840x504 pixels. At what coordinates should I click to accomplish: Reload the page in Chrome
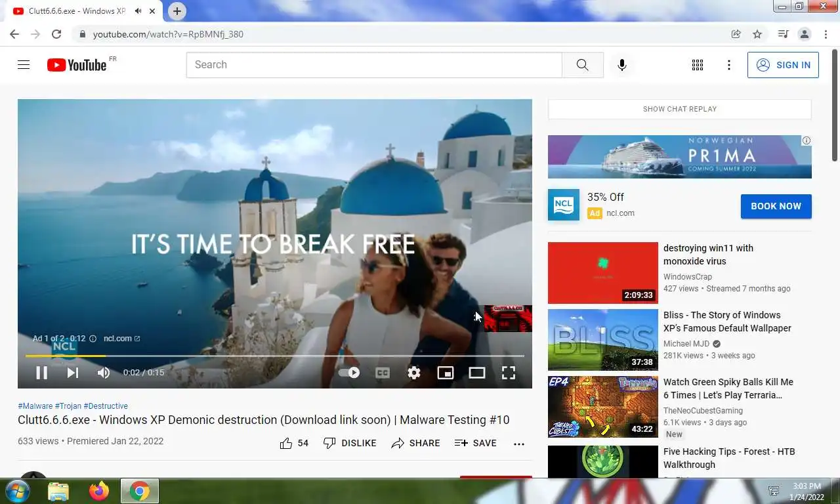56,34
